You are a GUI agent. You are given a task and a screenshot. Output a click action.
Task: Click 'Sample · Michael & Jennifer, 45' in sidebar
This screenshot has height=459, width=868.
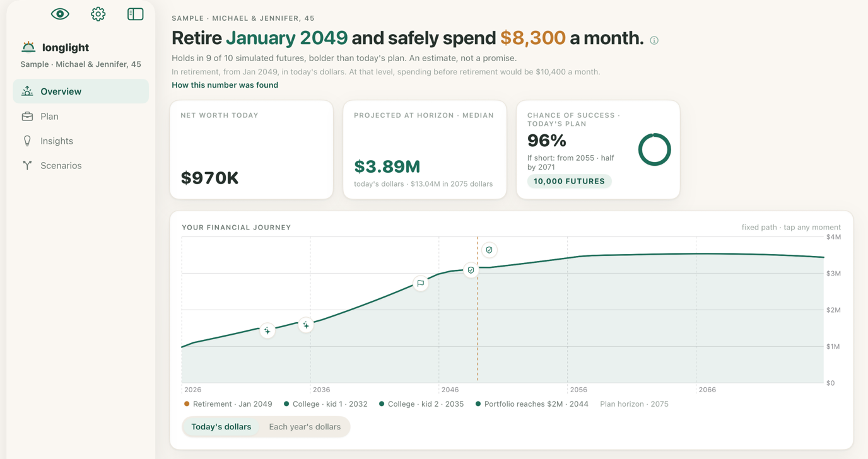[x=81, y=64]
